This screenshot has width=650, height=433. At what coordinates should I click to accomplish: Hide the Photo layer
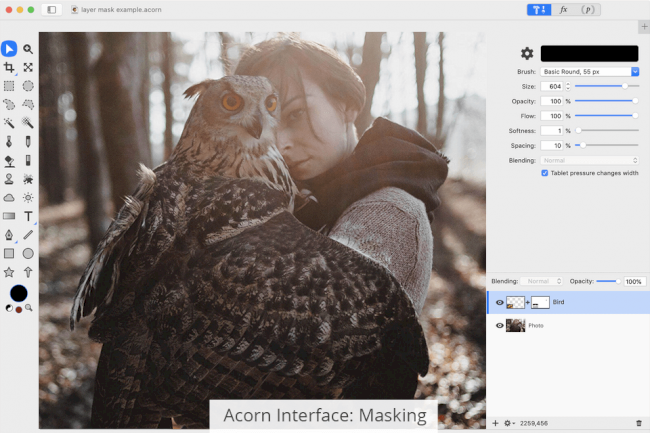click(x=500, y=326)
